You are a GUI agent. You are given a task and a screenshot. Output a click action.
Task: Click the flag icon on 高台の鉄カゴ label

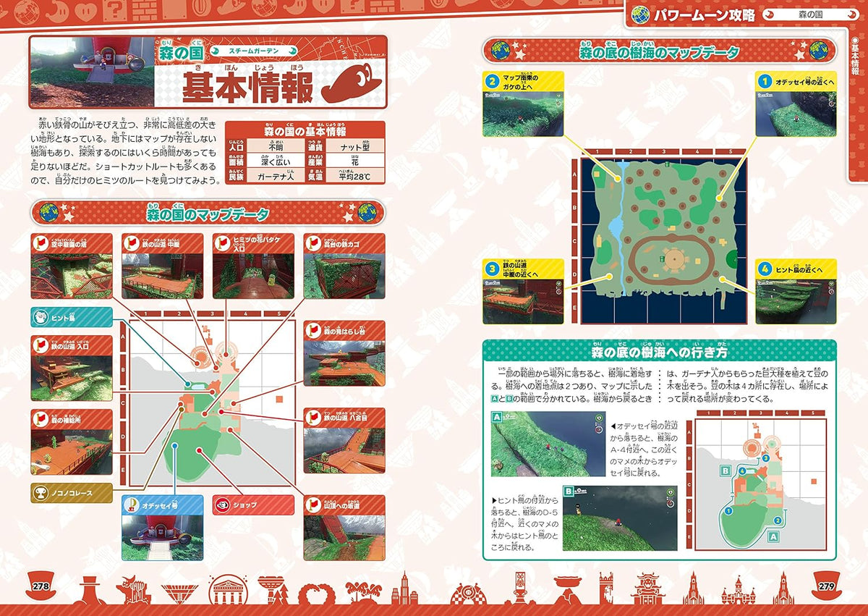(x=315, y=243)
